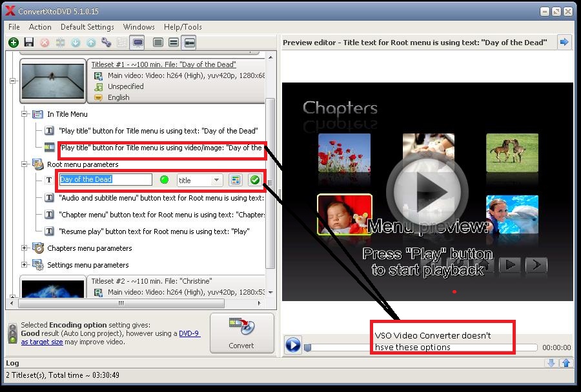Click the Main video icon in Titleset #2

[x=98, y=293]
